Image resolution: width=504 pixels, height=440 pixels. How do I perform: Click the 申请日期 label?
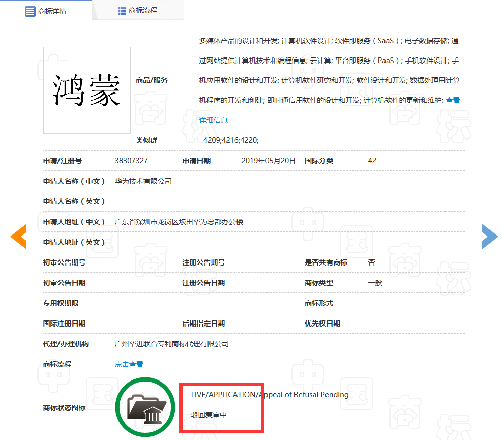click(x=196, y=161)
